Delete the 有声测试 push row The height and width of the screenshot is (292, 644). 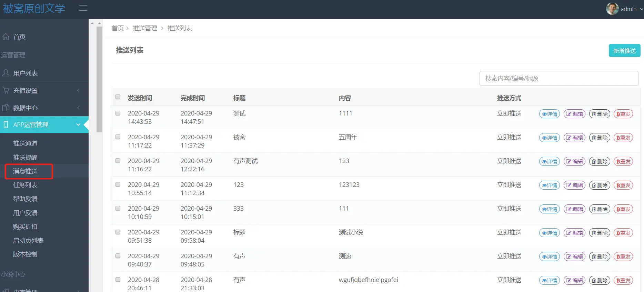(x=600, y=162)
